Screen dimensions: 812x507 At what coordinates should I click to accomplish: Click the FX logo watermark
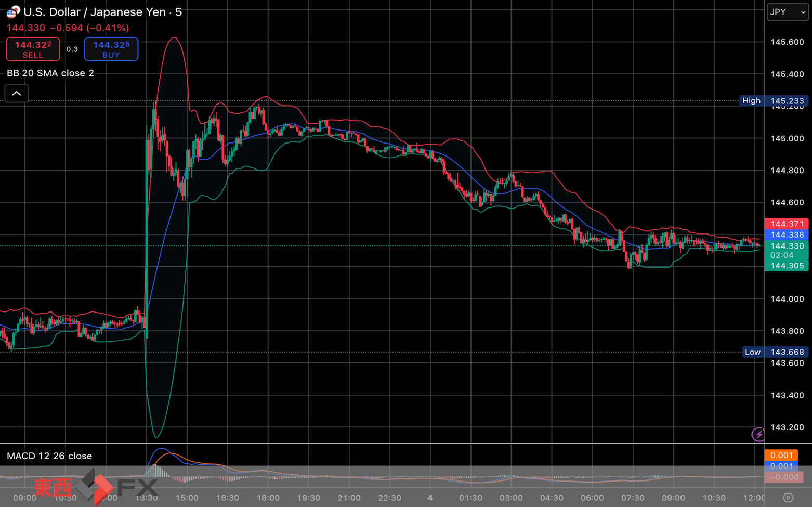[x=138, y=488]
